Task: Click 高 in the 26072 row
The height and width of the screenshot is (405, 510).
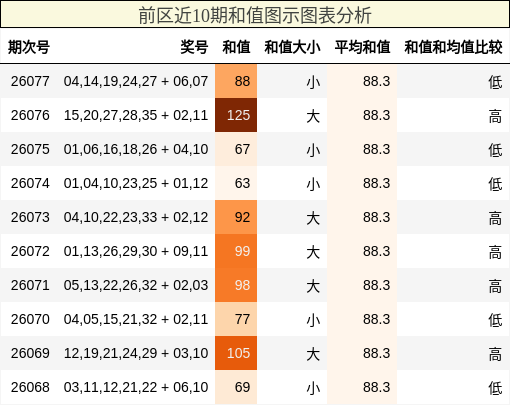Action: tap(495, 252)
